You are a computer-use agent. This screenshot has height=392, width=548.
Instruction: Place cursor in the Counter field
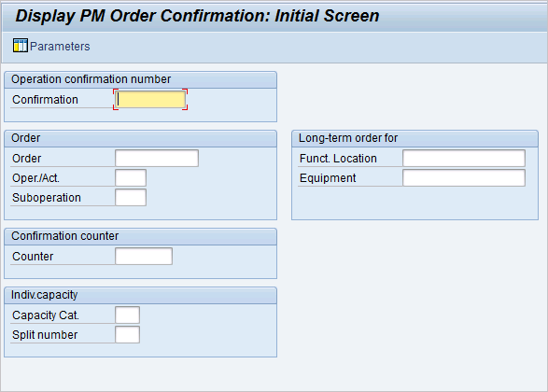(x=144, y=256)
